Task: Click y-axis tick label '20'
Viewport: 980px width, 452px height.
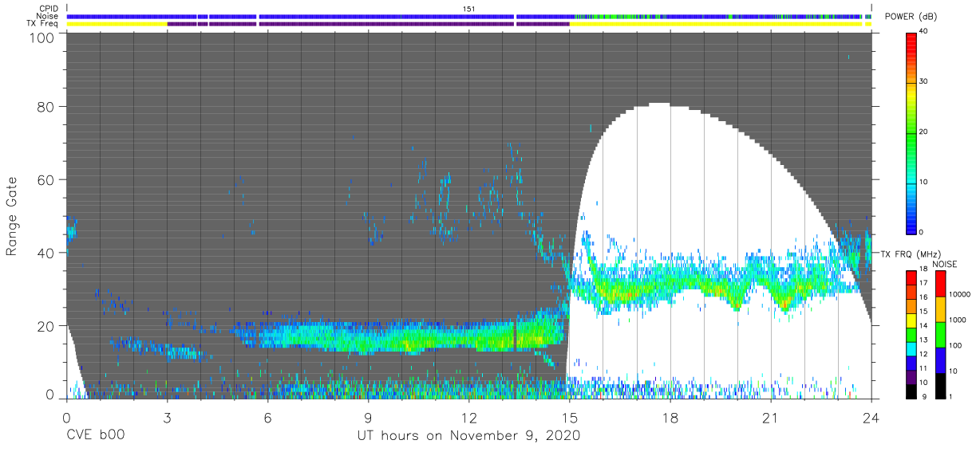Action: [47, 325]
